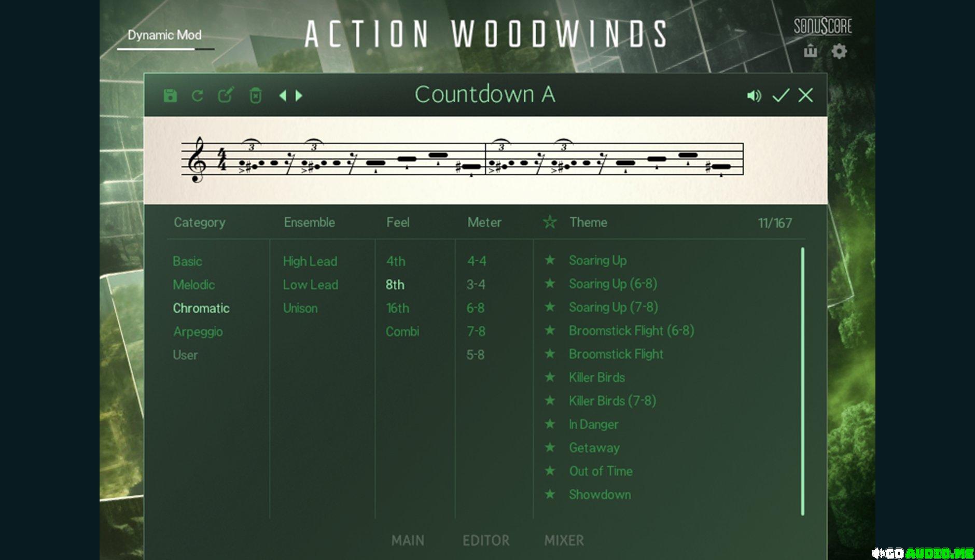Select the 3-4 meter
The height and width of the screenshot is (560, 975).
[476, 285]
